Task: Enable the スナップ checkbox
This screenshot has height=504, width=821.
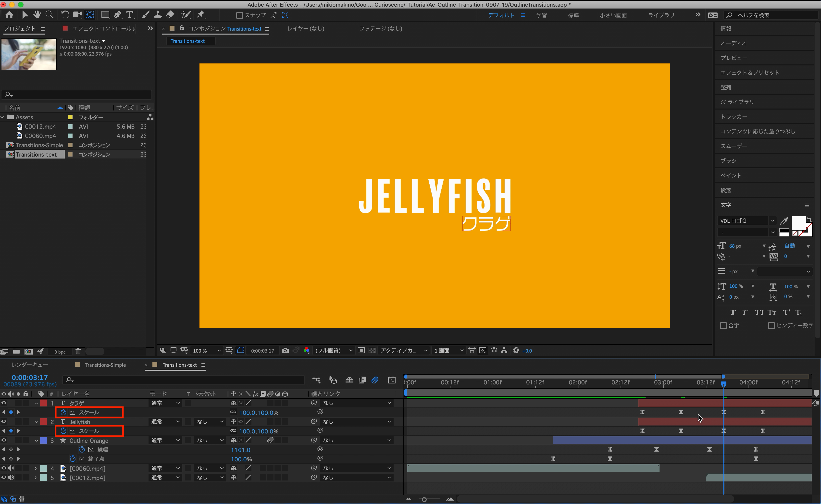Action: click(x=239, y=15)
